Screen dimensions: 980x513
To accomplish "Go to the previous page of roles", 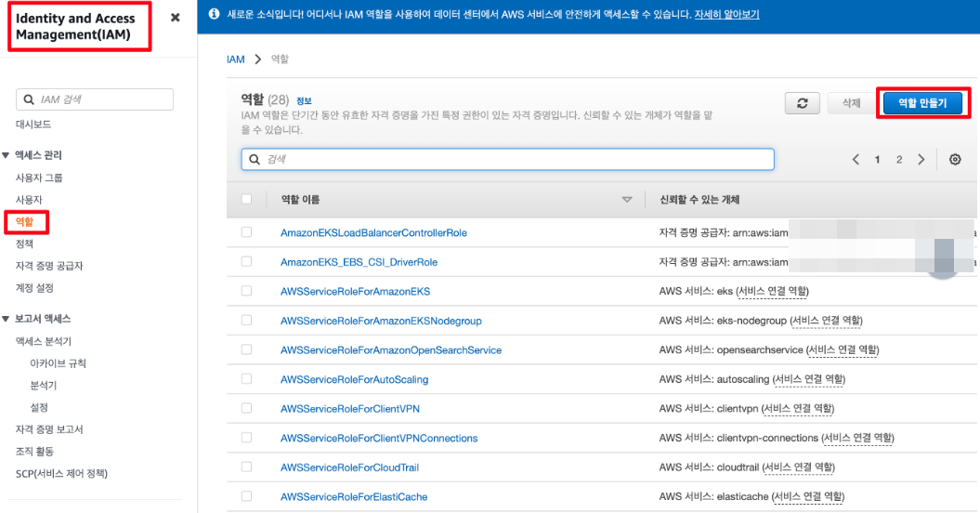I will 856,160.
